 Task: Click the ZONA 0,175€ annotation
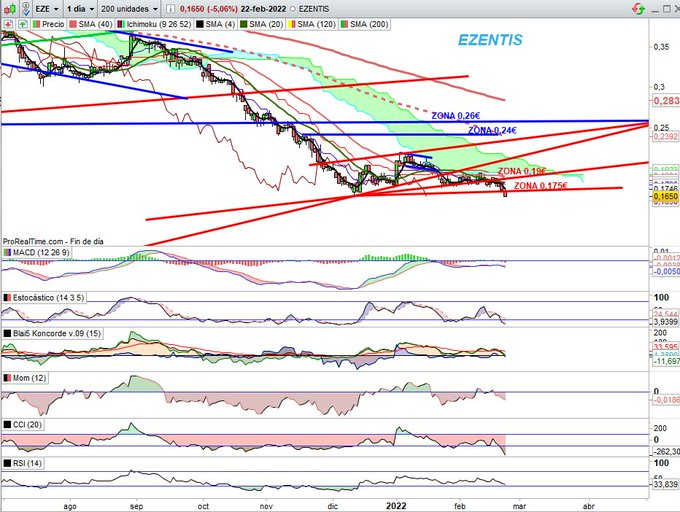(540, 186)
